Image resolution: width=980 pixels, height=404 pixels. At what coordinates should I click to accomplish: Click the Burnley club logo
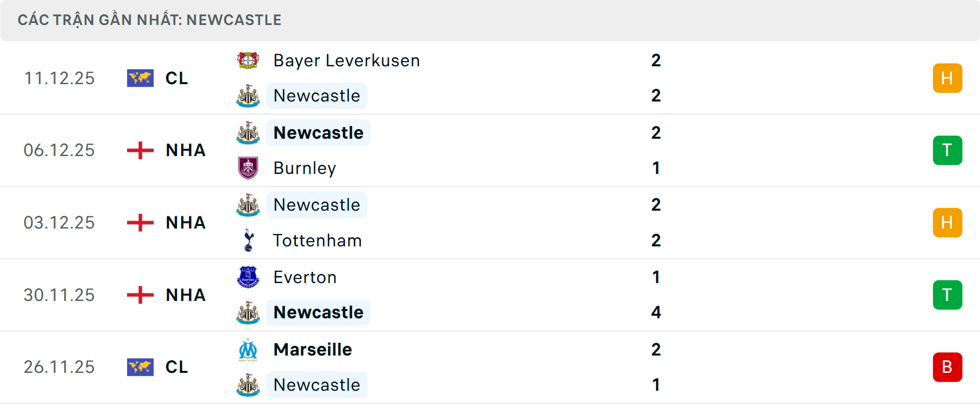pyautogui.click(x=249, y=168)
